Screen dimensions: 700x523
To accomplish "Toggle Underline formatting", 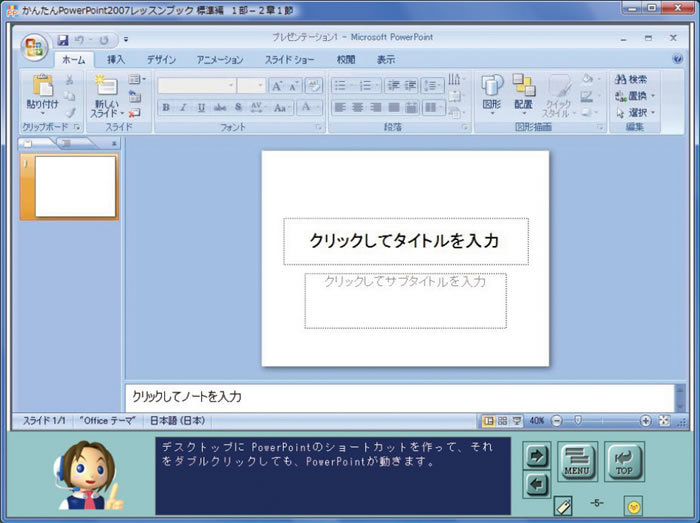I will (x=201, y=107).
